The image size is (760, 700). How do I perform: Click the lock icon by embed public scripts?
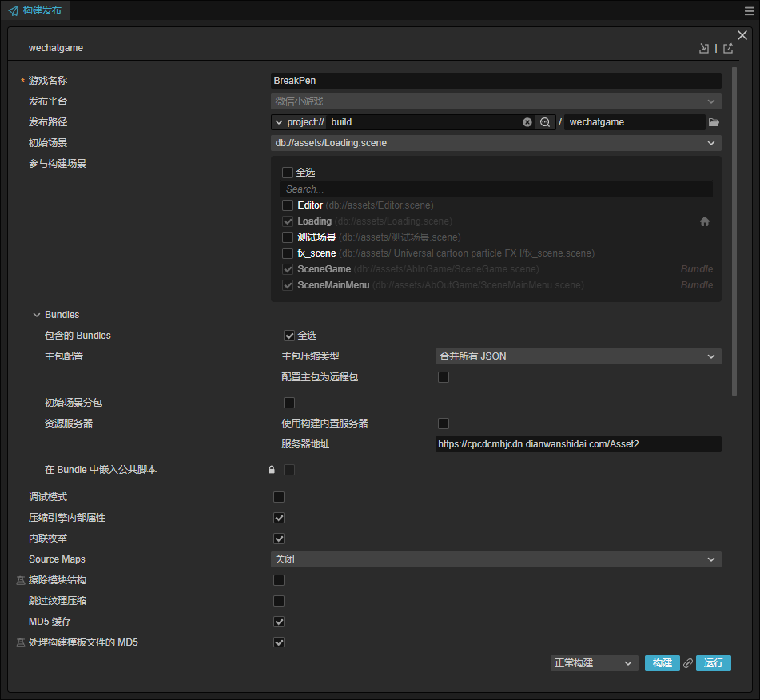point(272,469)
